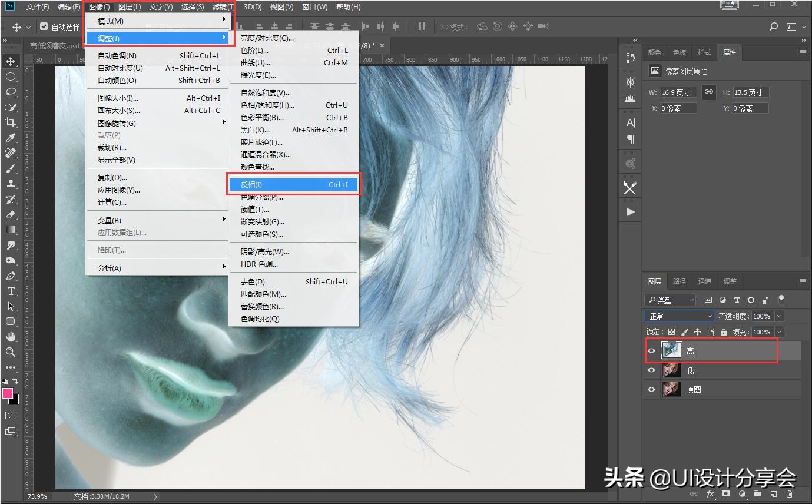
Task: Select the Clone Stamp tool
Action: pos(11,184)
